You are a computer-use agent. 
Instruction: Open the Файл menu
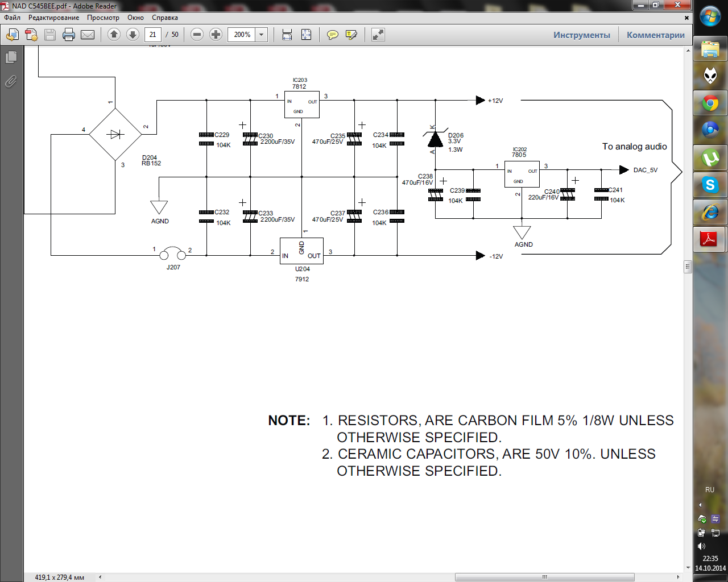(13, 18)
